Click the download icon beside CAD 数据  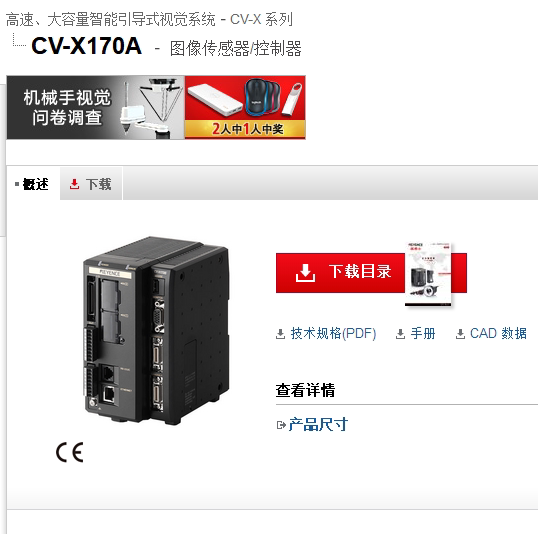click(460, 334)
